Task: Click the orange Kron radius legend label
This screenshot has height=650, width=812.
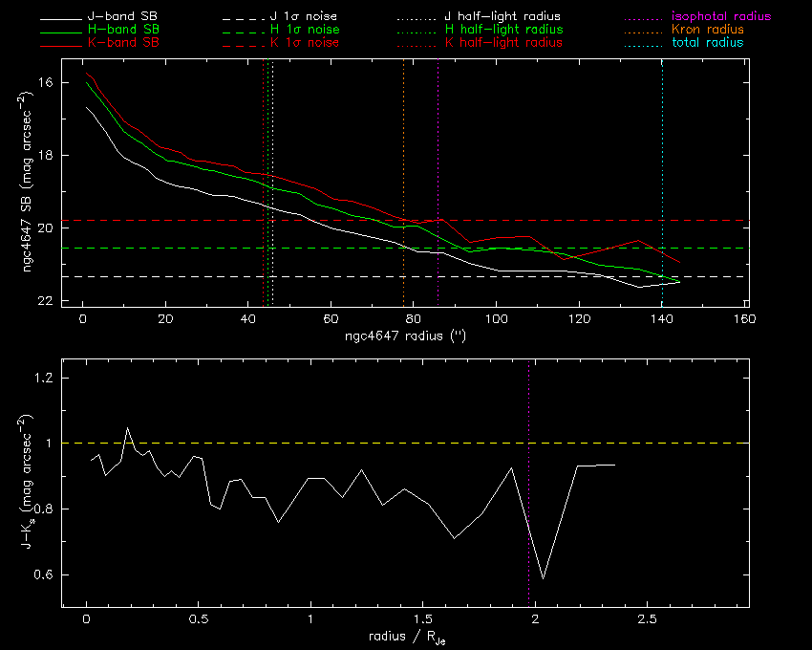Action: point(707,30)
